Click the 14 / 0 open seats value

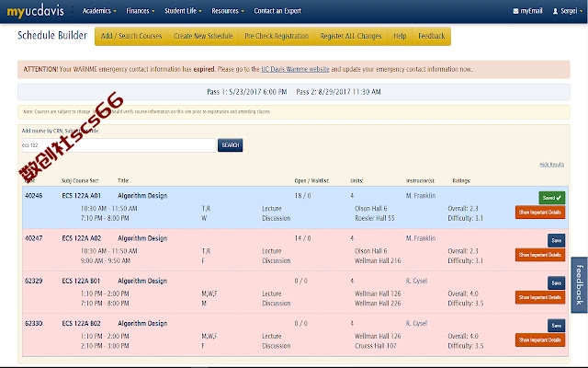[302, 238]
